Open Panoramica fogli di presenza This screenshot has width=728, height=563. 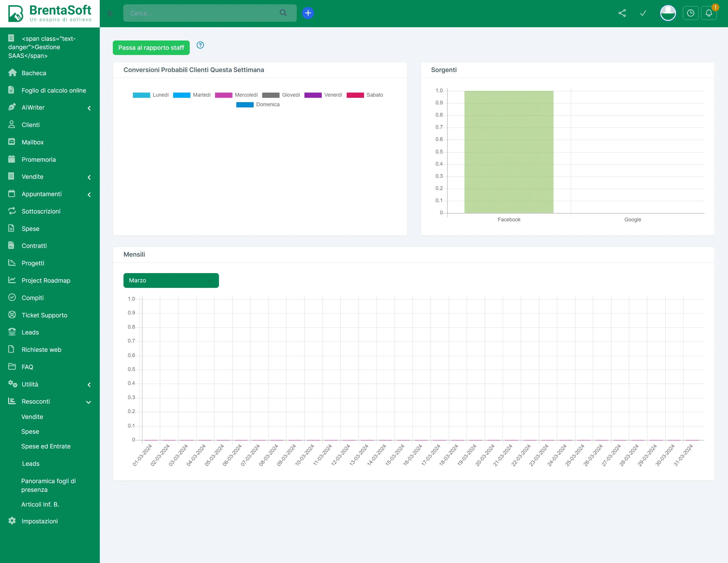[49, 485]
